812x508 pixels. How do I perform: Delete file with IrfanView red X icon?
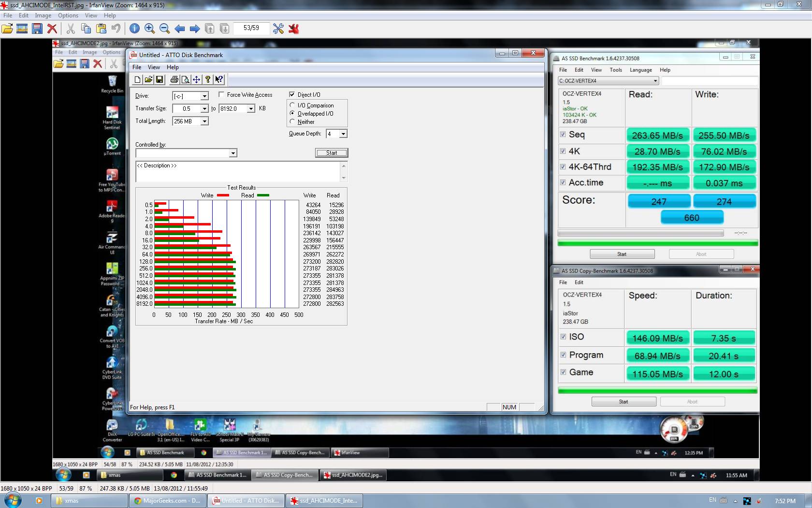coord(52,29)
